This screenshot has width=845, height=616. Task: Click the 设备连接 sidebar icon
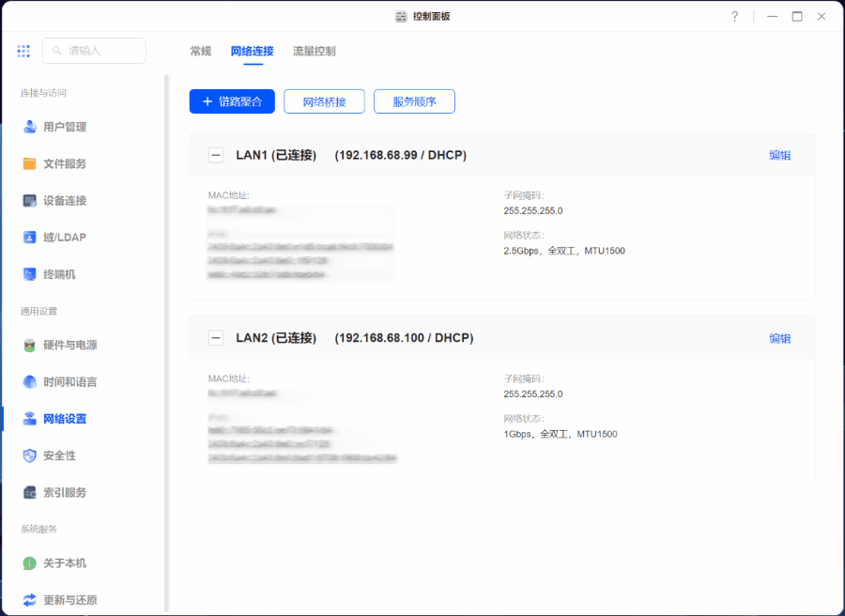tap(30, 200)
